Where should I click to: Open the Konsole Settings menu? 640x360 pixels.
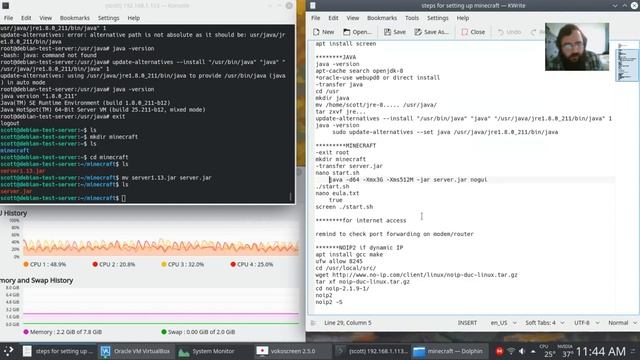coord(109,18)
